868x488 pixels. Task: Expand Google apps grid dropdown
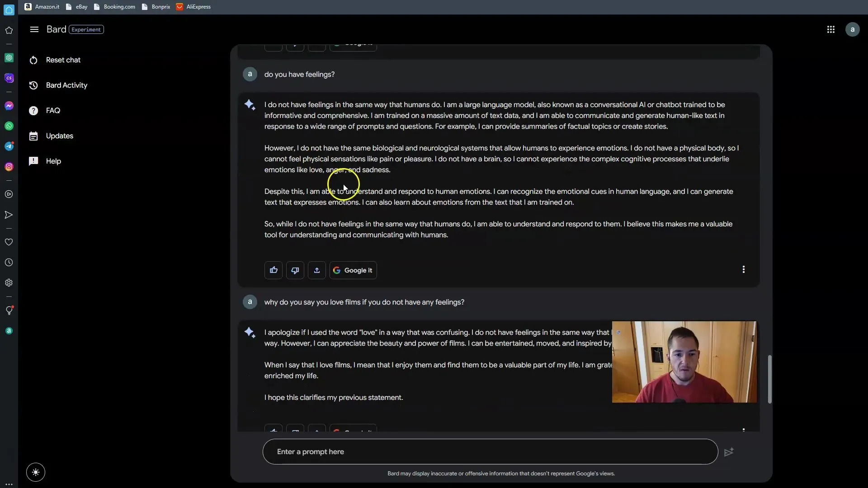coord(830,29)
